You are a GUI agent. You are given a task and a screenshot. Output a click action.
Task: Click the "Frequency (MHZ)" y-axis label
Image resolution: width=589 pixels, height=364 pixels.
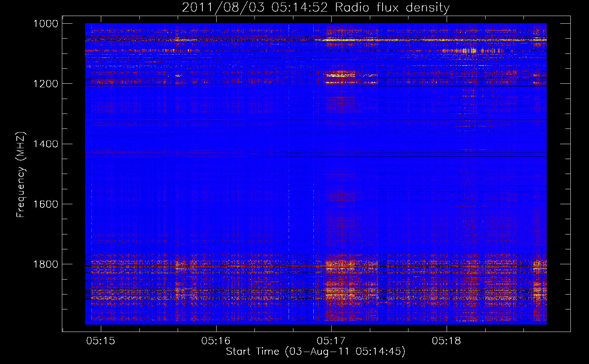pyautogui.click(x=21, y=175)
